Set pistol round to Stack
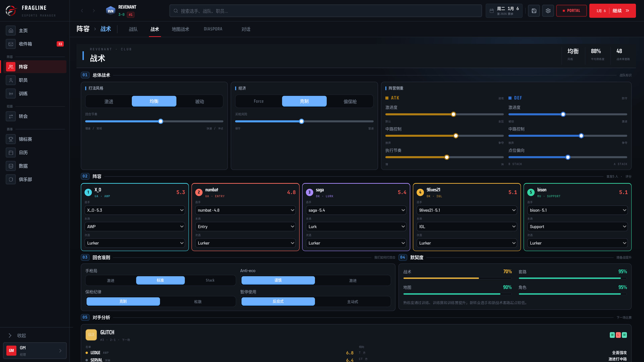The height and width of the screenshot is (362, 644). coord(210,280)
